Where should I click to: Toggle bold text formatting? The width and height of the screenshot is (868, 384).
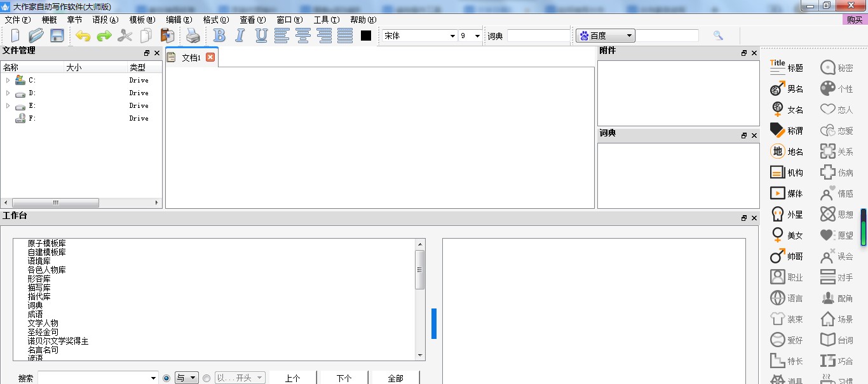coord(219,36)
